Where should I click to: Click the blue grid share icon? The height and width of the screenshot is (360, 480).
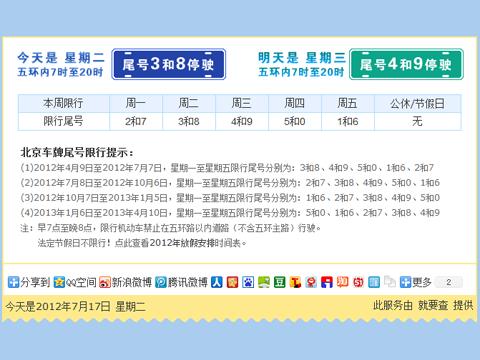[374, 282]
